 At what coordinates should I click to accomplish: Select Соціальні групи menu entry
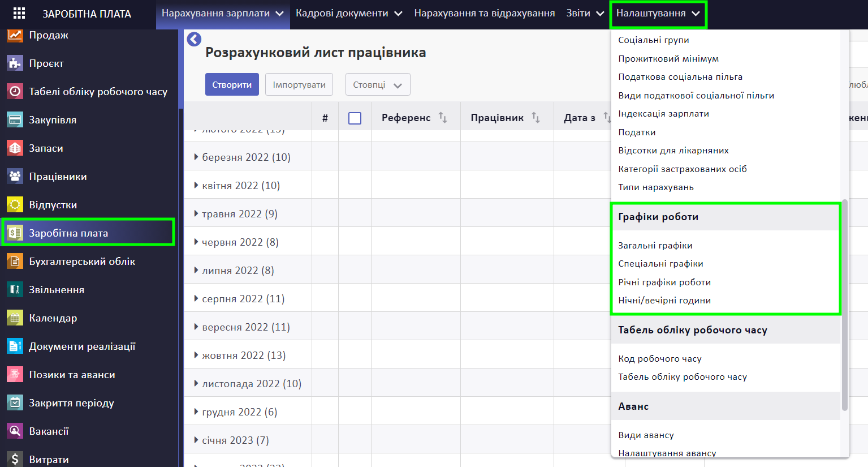(654, 40)
